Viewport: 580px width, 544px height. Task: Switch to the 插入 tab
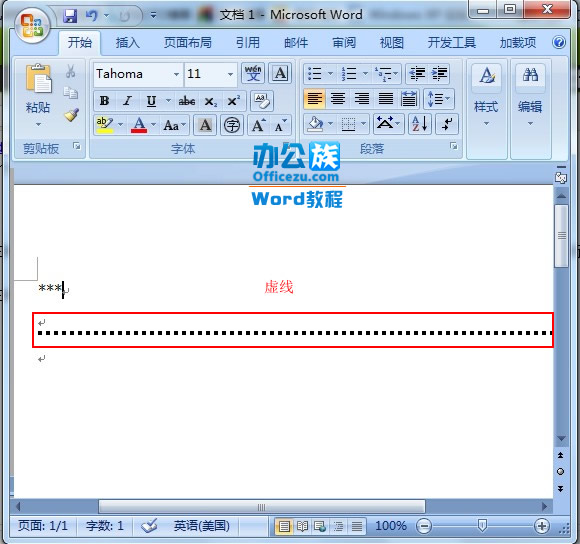pos(128,43)
